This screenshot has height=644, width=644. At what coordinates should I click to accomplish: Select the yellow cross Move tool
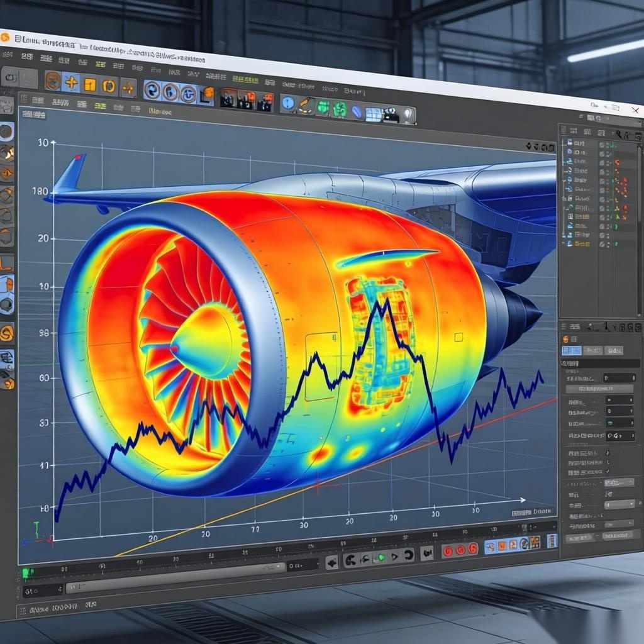coord(72,82)
